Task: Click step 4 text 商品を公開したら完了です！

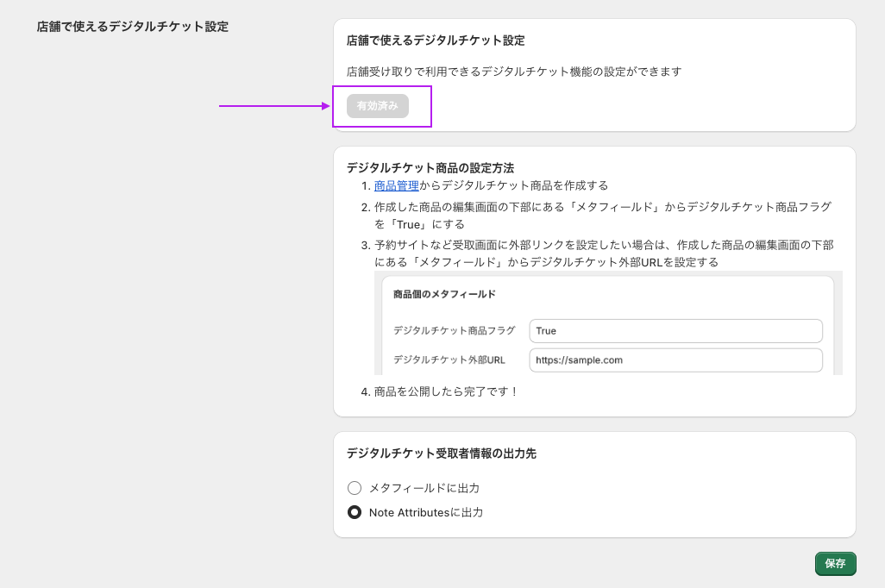Action: click(446, 391)
